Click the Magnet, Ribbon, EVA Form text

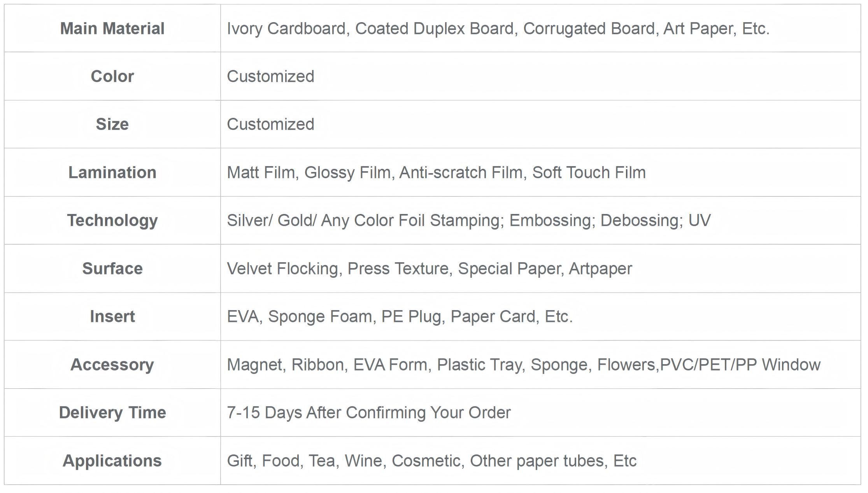(x=523, y=365)
